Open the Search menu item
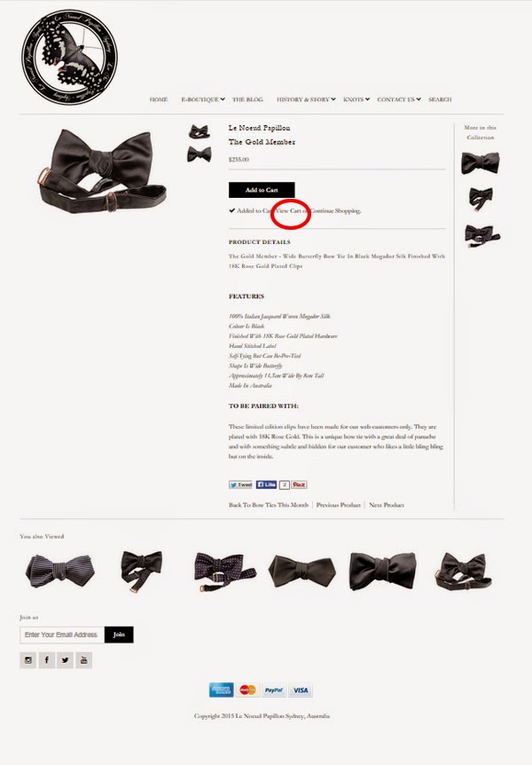 point(440,99)
